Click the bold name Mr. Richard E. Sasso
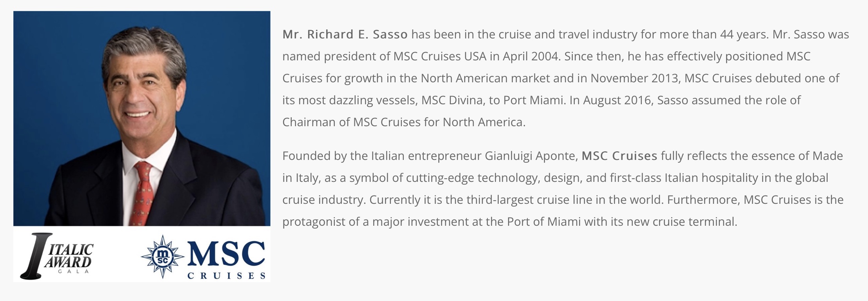 click(x=345, y=34)
